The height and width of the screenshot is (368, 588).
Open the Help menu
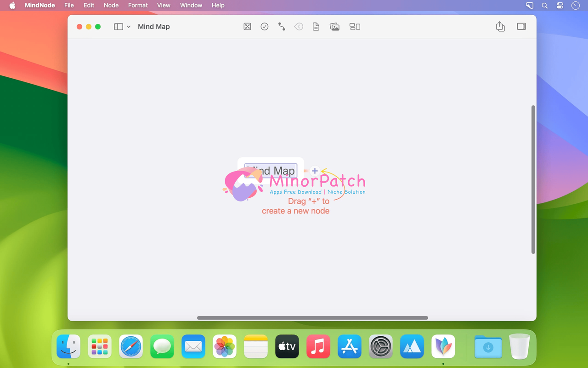click(218, 6)
